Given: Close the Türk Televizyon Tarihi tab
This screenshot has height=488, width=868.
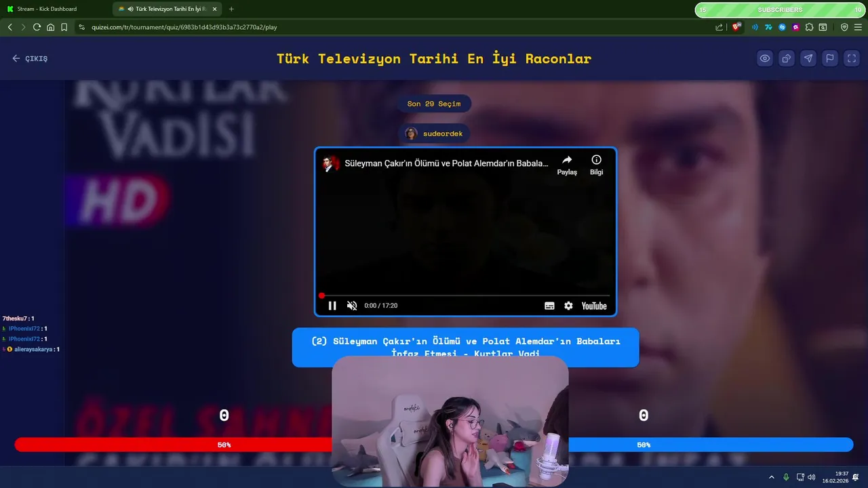Looking at the screenshot, I should [x=214, y=9].
